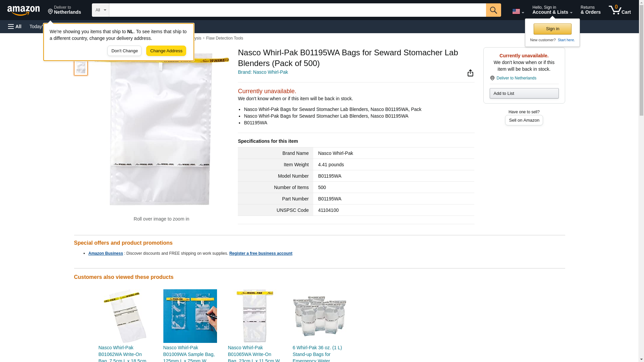Open Flaw Detection Tools breadcrumb
The height and width of the screenshot is (362, 644).
[224, 38]
